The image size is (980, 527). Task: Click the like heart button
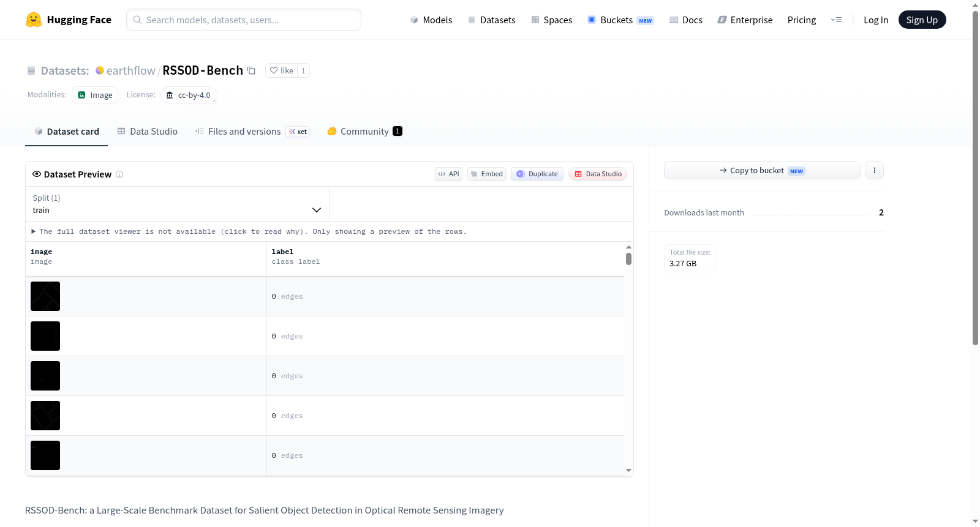pyautogui.click(x=282, y=70)
